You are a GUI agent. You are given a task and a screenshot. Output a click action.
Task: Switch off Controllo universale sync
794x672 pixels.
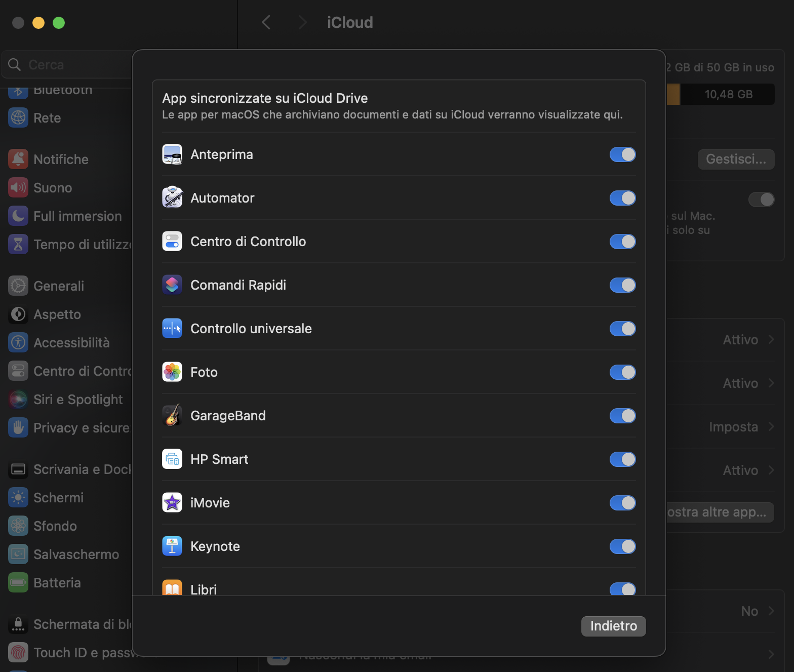click(x=622, y=329)
